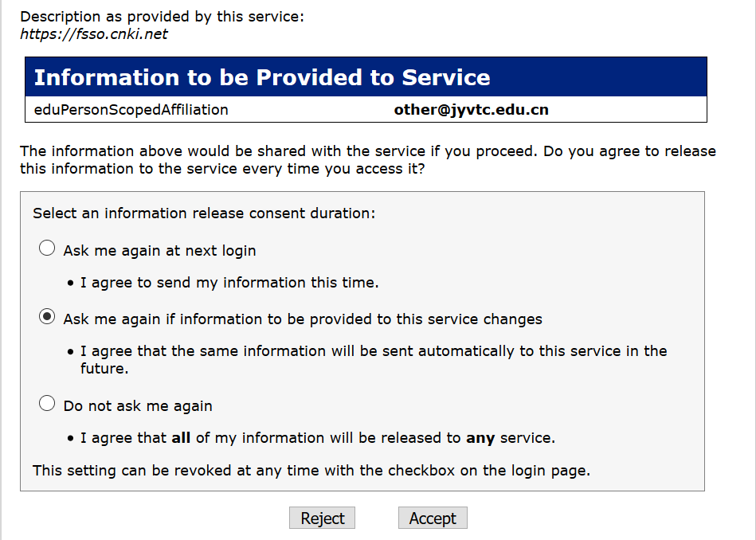Click the paragraph starting 'The information above would be shared'
The image size is (756, 540).
[367, 159]
